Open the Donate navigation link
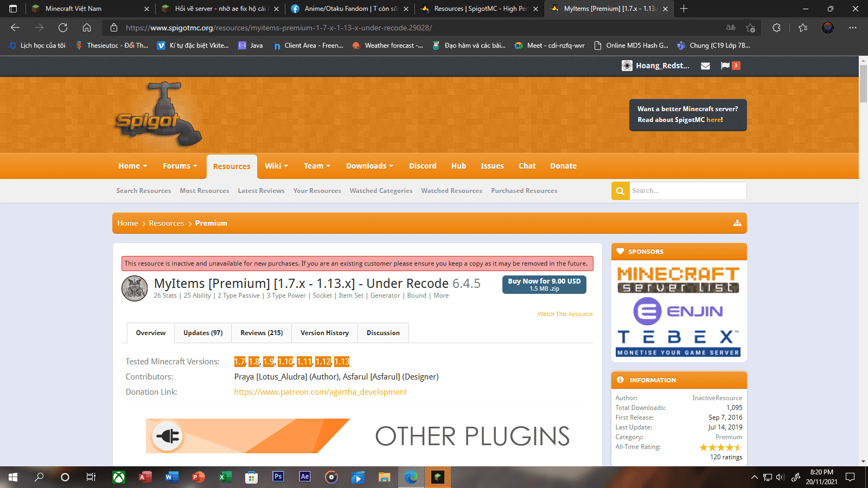The width and height of the screenshot is (868, 488). pyautogui.click(x=563, y=166)
